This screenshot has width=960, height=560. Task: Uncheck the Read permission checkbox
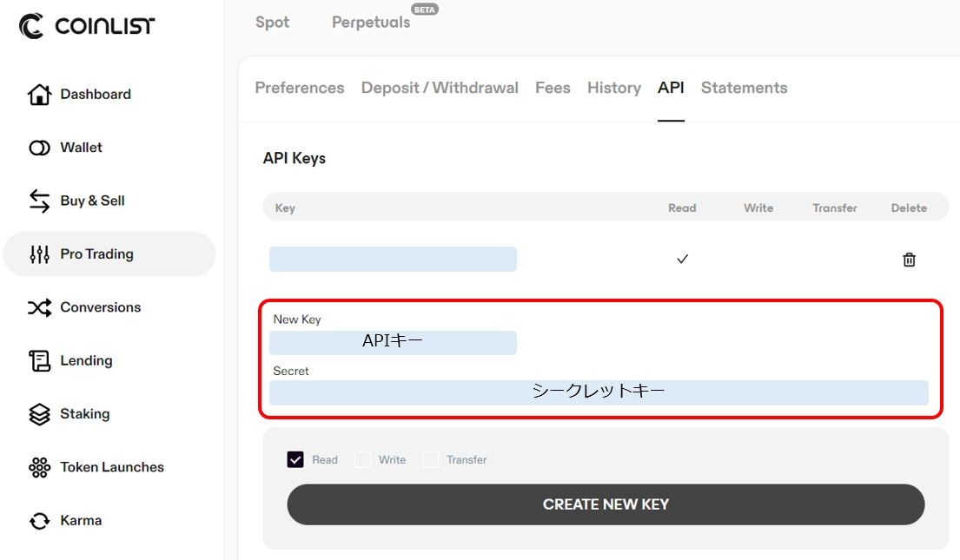(x=295, y=459)
